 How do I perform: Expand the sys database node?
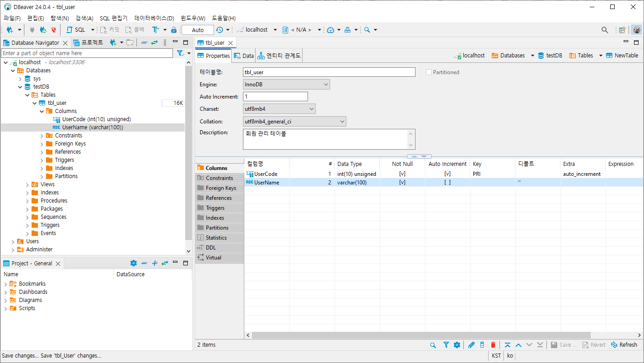click(20, 79)
